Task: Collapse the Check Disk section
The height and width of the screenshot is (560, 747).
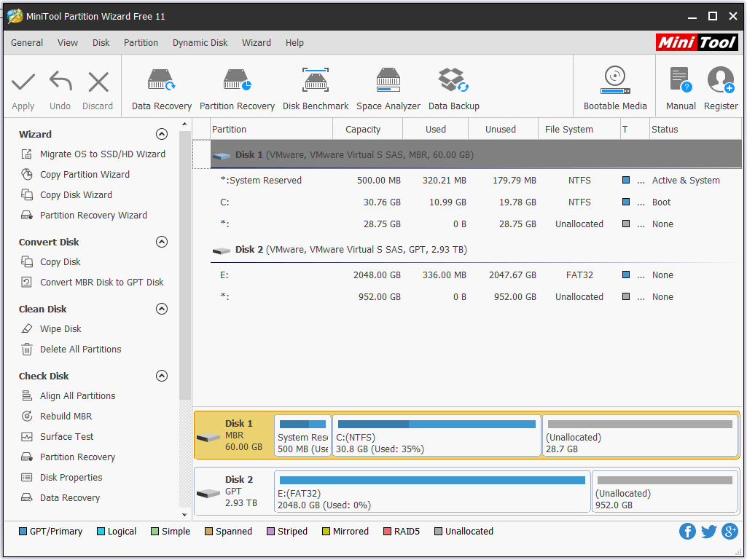Action: (x=162, y=376)
